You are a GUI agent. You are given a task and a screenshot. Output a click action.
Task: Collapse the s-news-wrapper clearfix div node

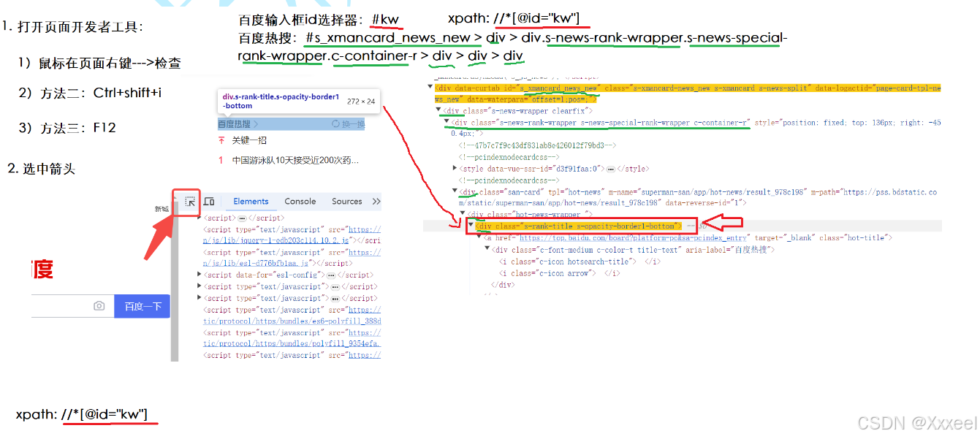[438, 111]
